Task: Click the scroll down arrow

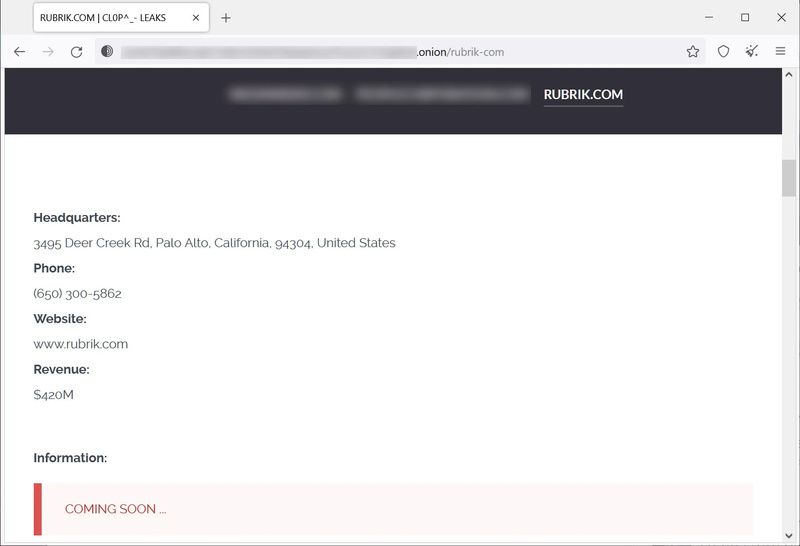Action: coord(789,535)
